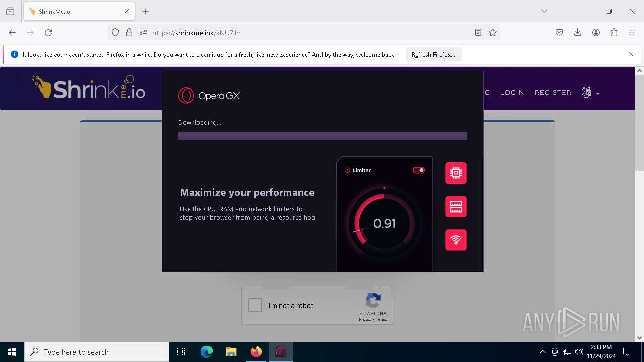Open Firefox View recent browsing
644x362 pixels.
coord(10,11)
